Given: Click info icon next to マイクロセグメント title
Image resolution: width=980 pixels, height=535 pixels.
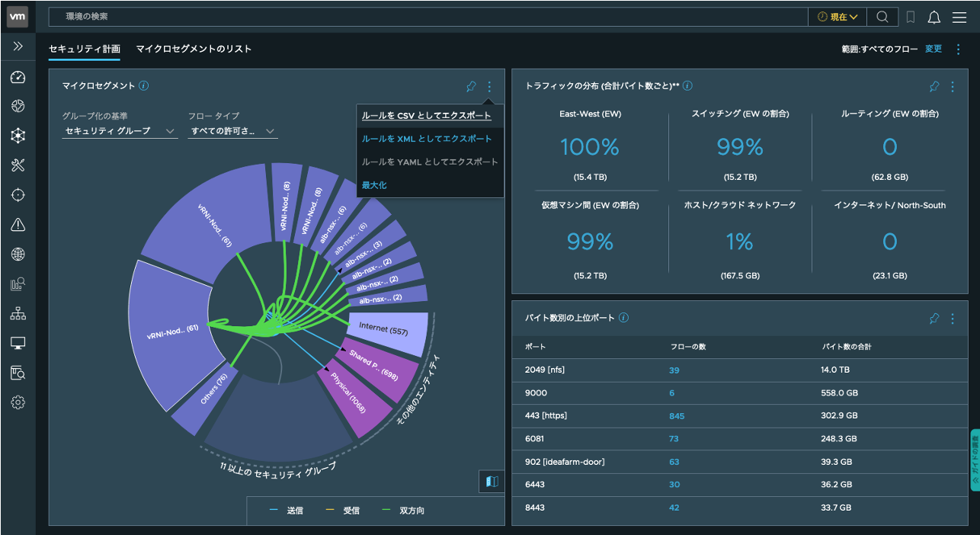Looking at the screenshot, I should point(144,86).
